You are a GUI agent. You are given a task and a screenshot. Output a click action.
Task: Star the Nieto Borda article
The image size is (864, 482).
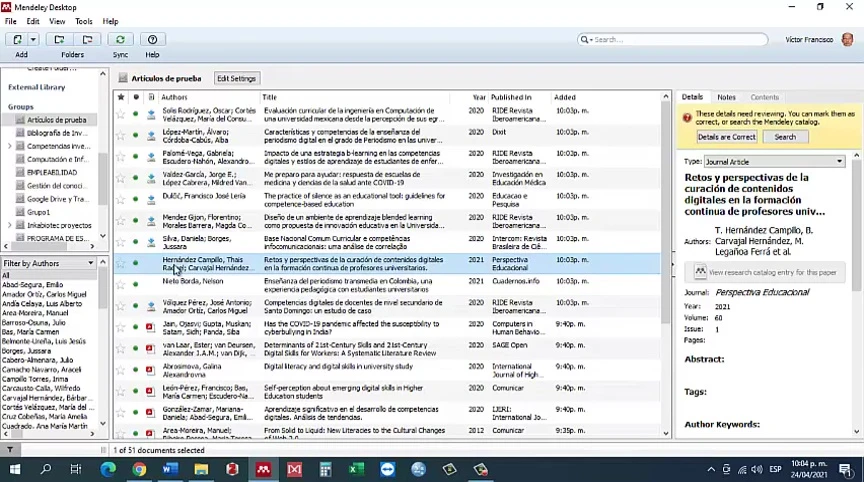coord(121,285)
